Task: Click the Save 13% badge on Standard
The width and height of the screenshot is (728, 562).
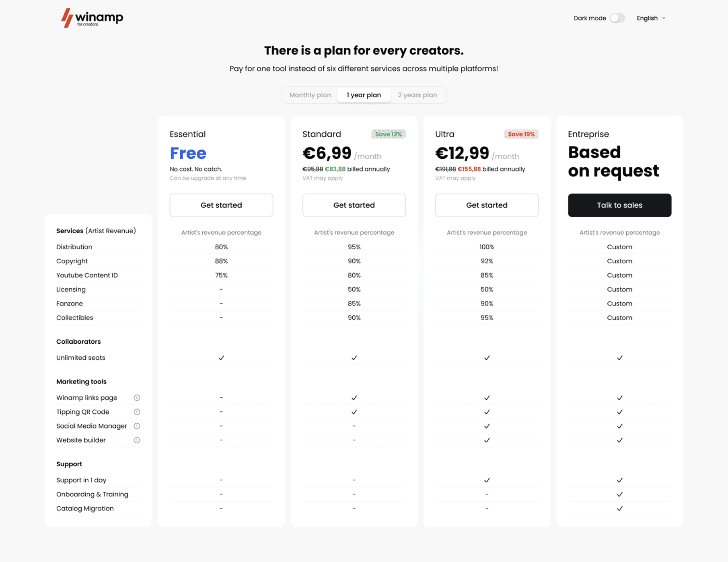Action: [388, 134]
